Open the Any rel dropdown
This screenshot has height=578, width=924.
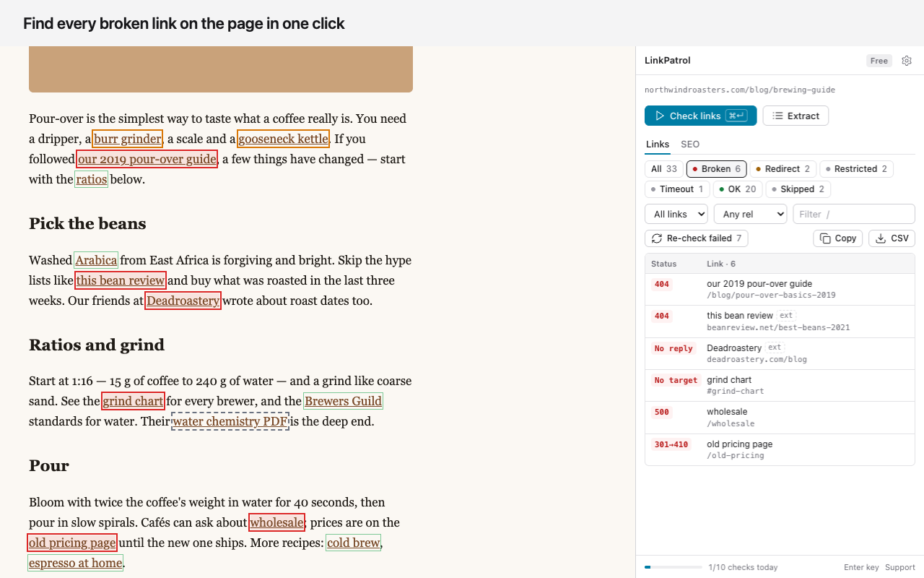(750, 214)
